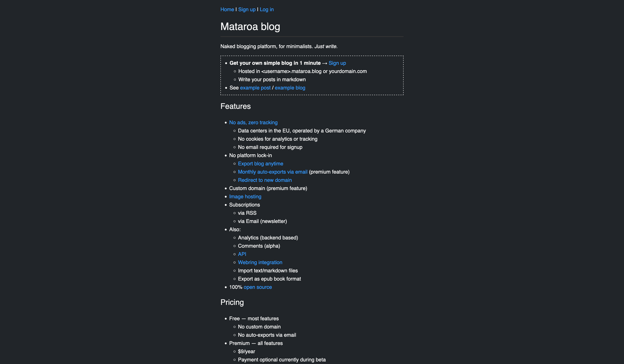Viewport: 624px width, 364px height.
Task: Open the Webring integration link
Action: 260,262
